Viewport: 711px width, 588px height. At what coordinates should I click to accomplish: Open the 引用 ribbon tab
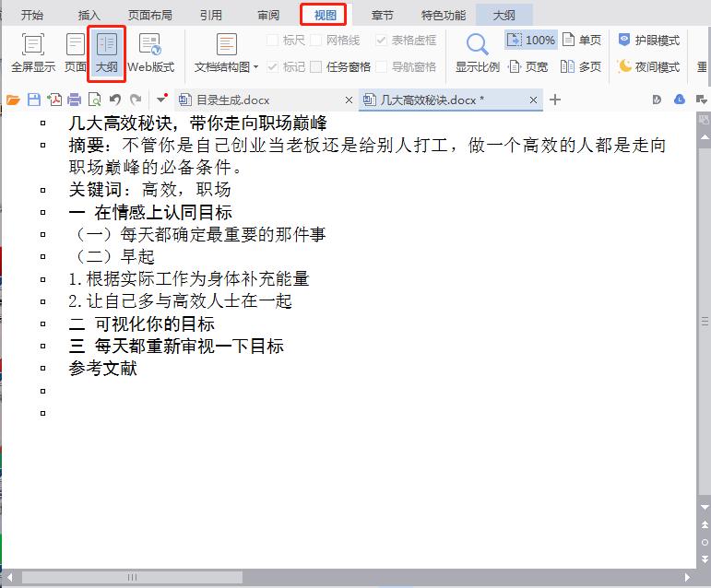(211, 15)
